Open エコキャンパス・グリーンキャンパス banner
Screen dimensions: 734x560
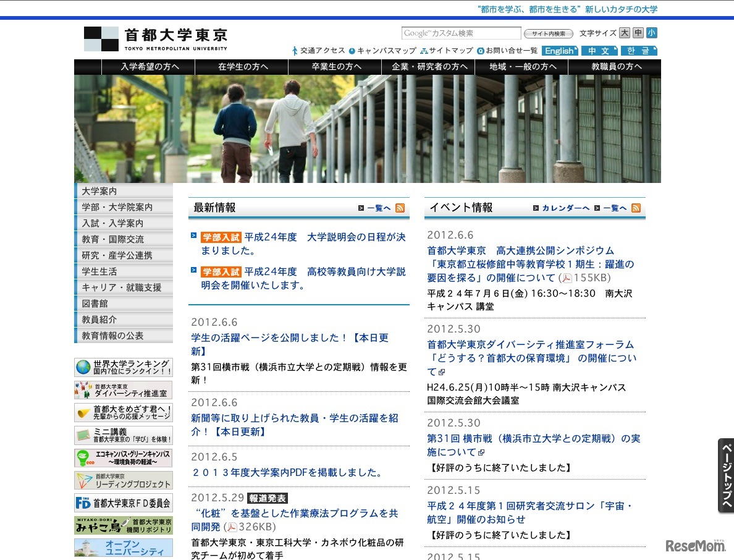point(124,458)
